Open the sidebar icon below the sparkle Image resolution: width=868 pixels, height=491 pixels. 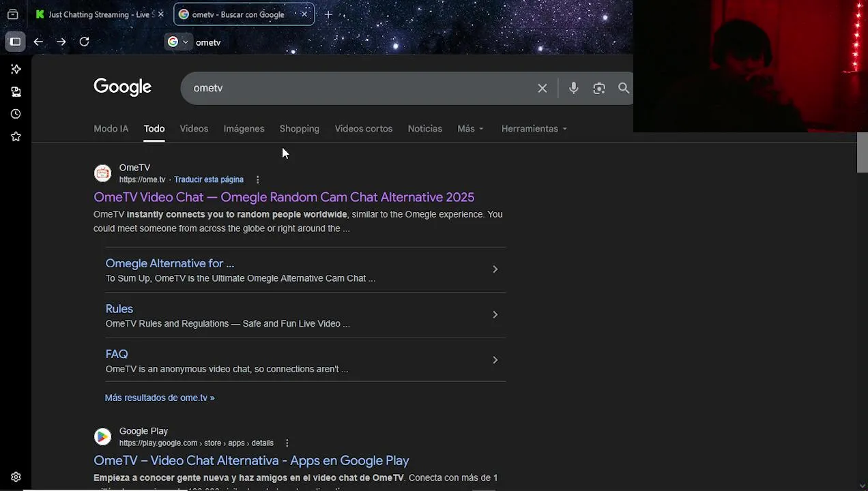click(x=16, y=91)
